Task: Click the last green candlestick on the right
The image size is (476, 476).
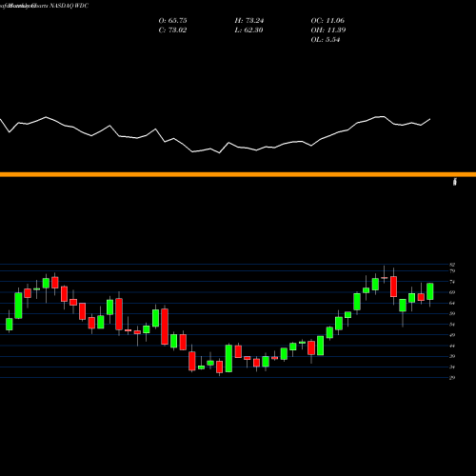Action: (430, 291)
